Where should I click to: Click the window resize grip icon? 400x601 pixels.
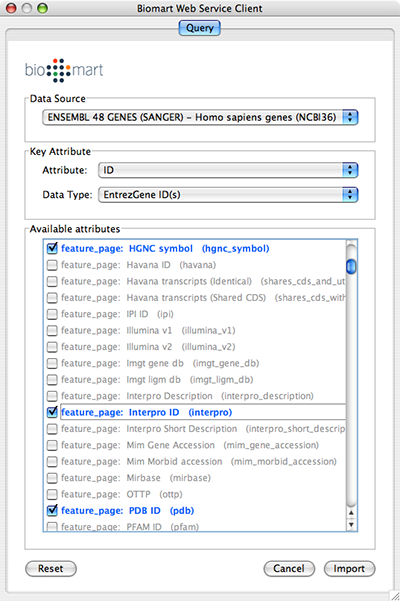[x=395, y=596]
